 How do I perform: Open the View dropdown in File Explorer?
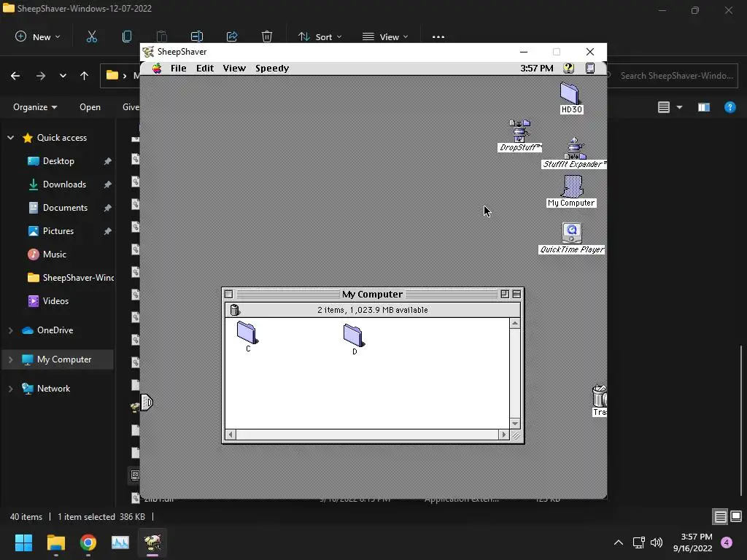(385, 36)
